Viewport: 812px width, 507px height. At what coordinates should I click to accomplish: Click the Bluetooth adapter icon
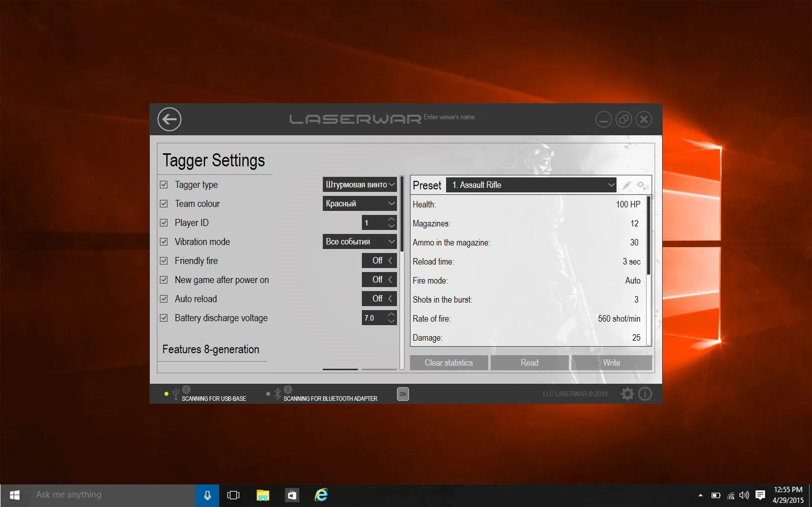[x=277, y=394]
